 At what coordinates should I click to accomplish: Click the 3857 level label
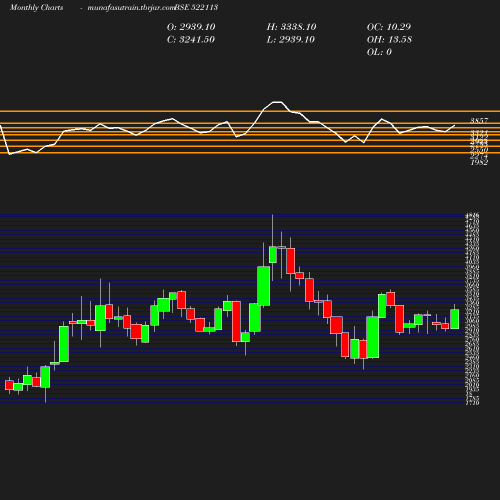coord(479,121)
